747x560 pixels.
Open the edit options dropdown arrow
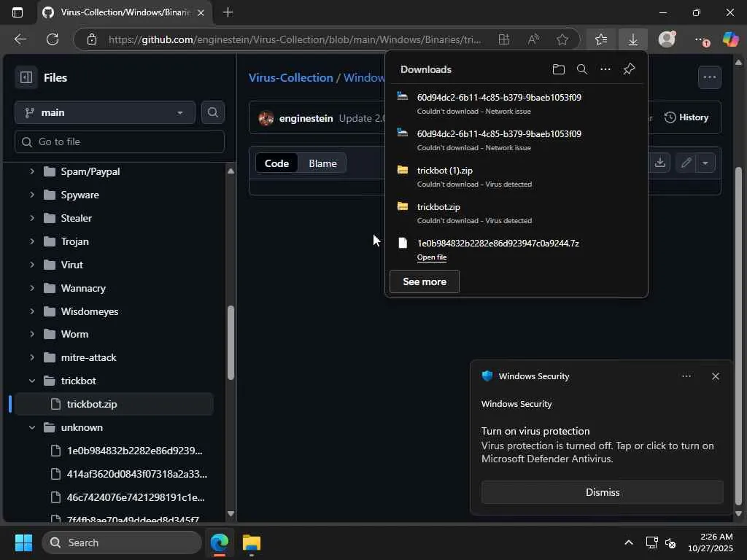point(705,163)
